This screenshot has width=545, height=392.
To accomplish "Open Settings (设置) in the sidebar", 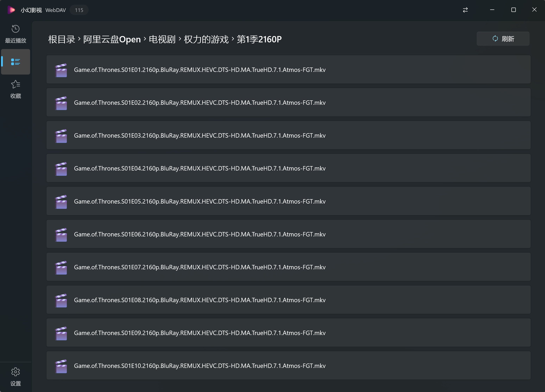I will 16,377.
